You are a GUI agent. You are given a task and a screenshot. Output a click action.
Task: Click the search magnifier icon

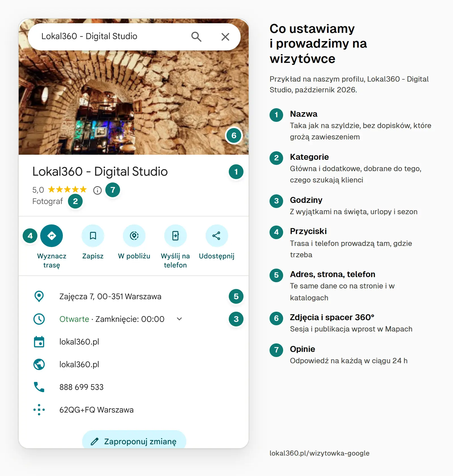[196, 37]
